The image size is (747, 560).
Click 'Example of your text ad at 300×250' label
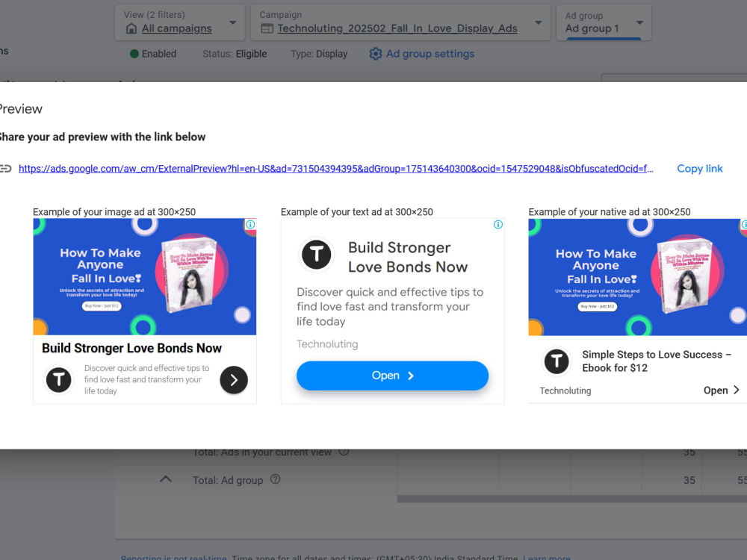coord(357,212)
